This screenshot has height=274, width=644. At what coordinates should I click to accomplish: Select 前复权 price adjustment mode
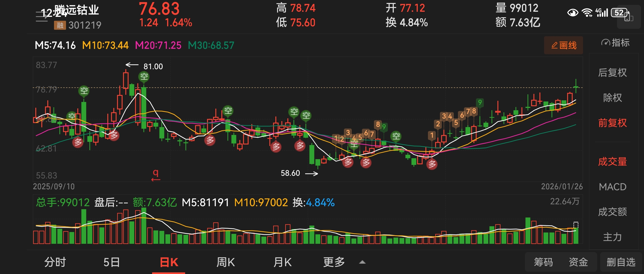pyautogui.click(x=612, y=123)
